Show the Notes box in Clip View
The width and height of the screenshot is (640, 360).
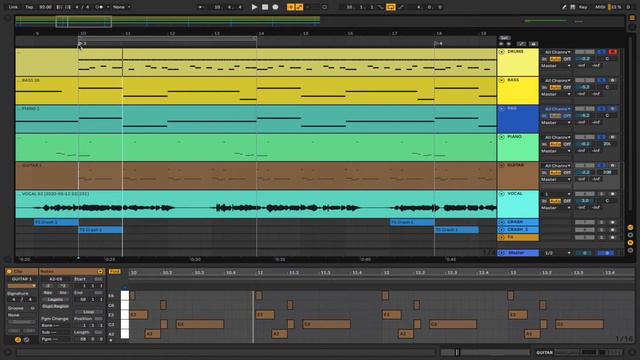[x=18, y=340]
